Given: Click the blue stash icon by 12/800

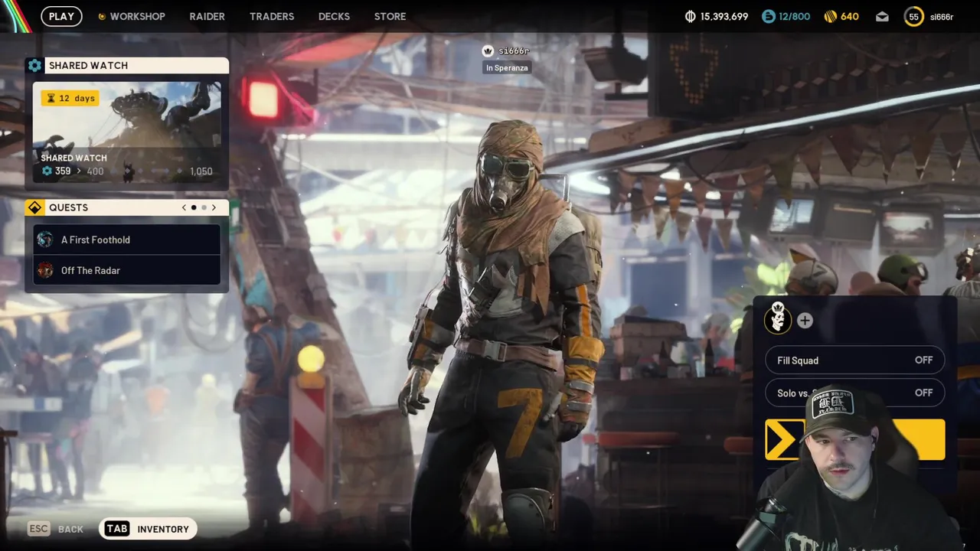Looking at the screenshot, I should click(768, 16).
